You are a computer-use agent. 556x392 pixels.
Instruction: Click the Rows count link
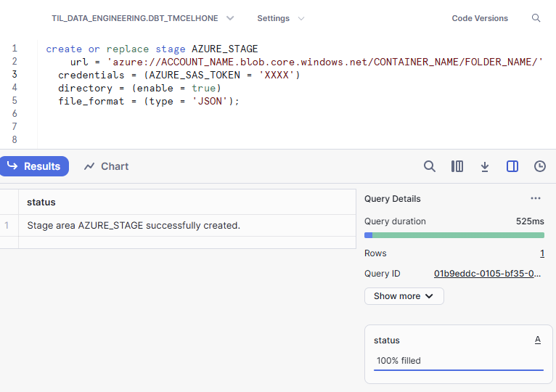click(x=541, y=253)
